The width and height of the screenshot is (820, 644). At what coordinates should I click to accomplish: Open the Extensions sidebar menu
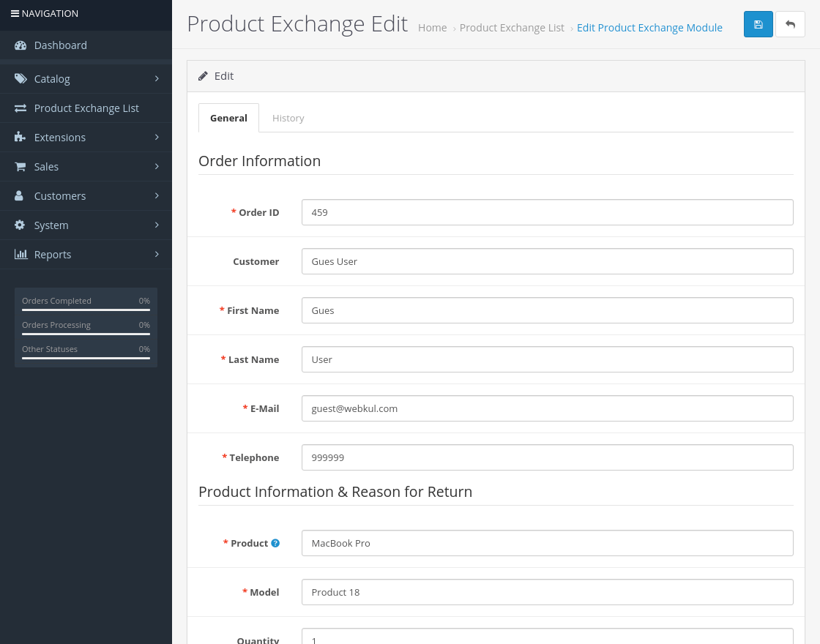click(x=86, y=138)
